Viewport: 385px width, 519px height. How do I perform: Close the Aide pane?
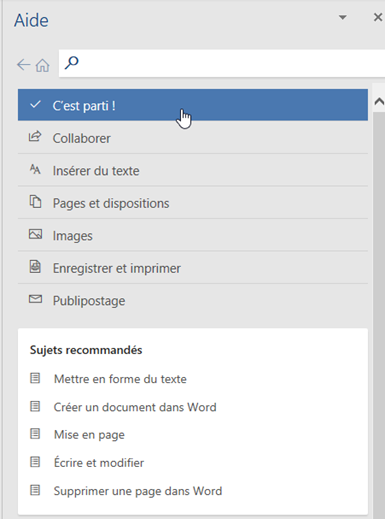pyautogui.click(x=378, y=17)
